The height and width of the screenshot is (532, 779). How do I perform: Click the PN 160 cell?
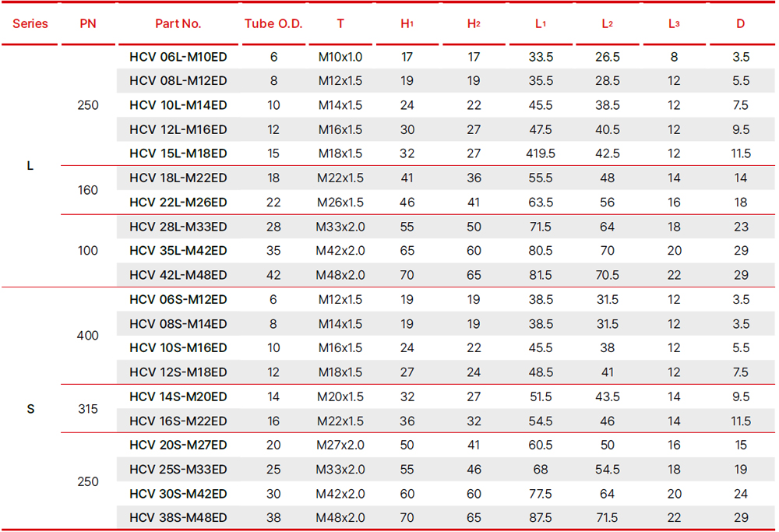pos(88,190)
